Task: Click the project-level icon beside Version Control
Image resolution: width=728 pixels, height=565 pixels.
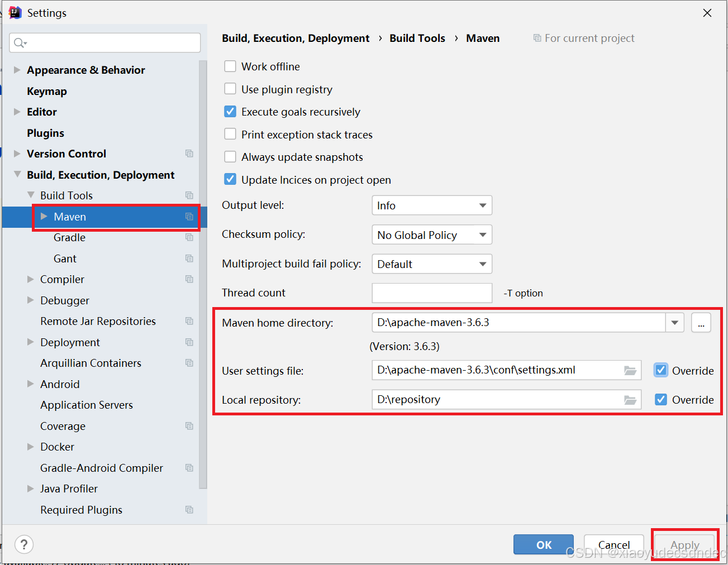Action: 189,154
